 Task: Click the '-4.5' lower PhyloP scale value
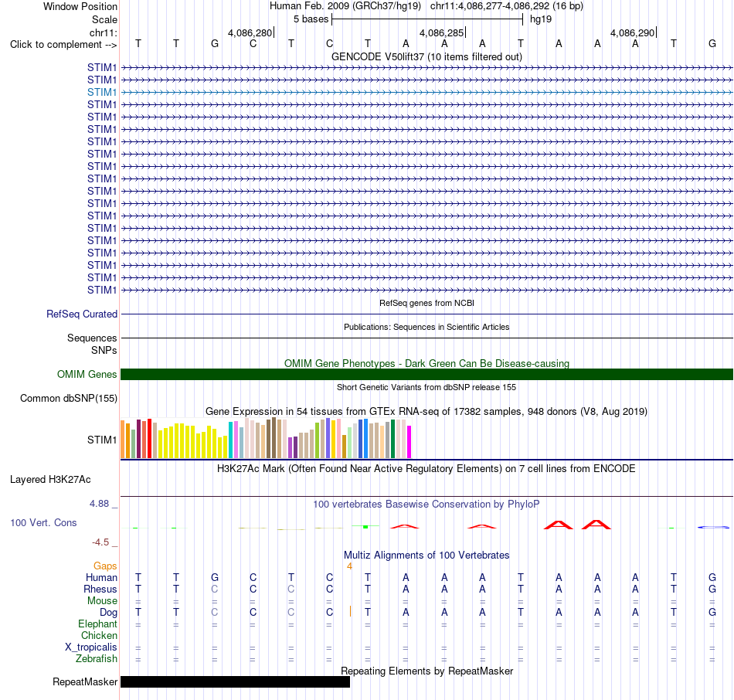pos(100,542)
